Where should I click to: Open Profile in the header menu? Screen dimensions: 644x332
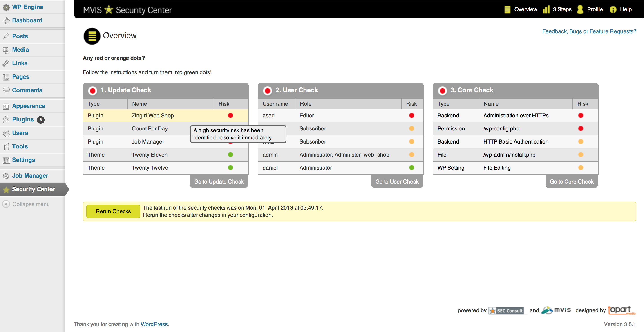point(595,9)
